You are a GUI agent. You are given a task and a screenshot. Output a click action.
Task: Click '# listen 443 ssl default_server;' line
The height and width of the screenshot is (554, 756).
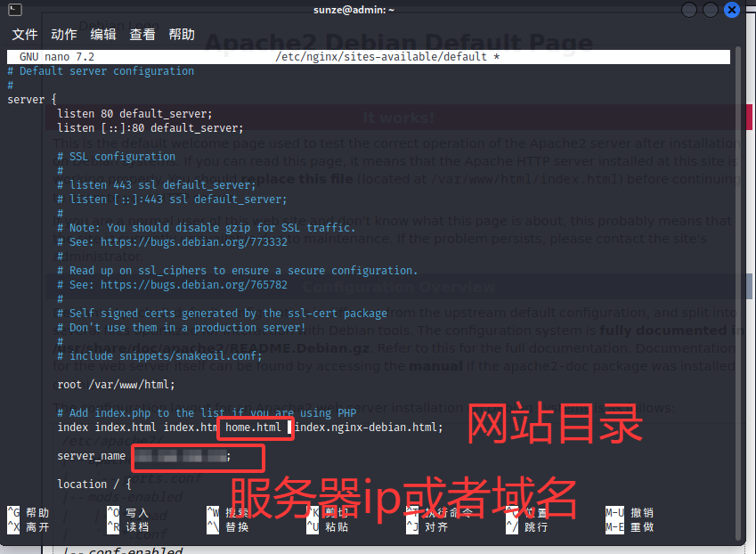pyautogui.click(x=157, y=185)
